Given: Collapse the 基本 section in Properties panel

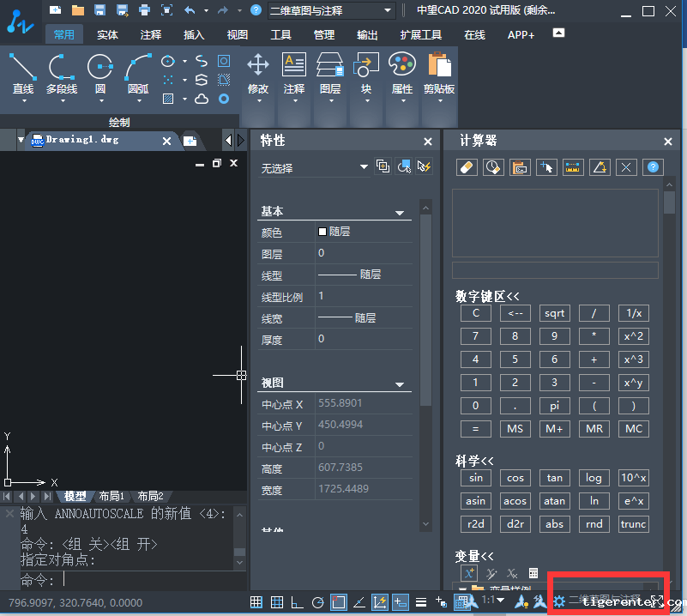Looking at the screenshot, I should click(398, 211).
